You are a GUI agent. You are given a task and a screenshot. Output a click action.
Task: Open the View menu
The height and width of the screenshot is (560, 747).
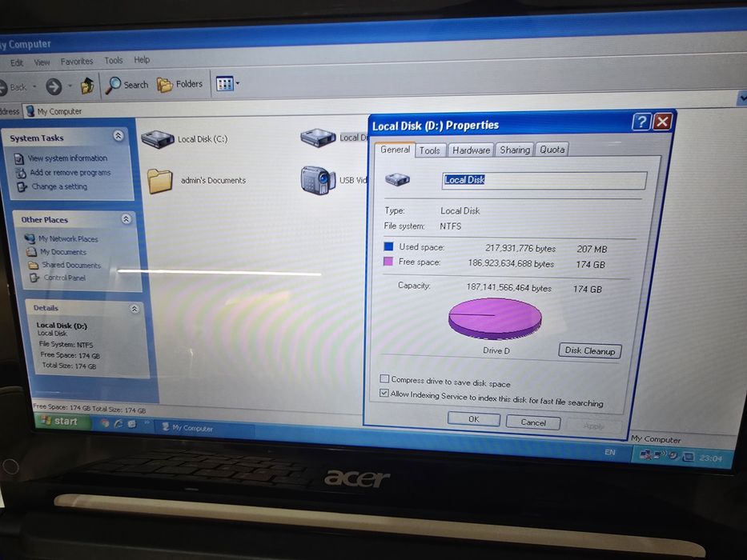[x=42, y=62]
